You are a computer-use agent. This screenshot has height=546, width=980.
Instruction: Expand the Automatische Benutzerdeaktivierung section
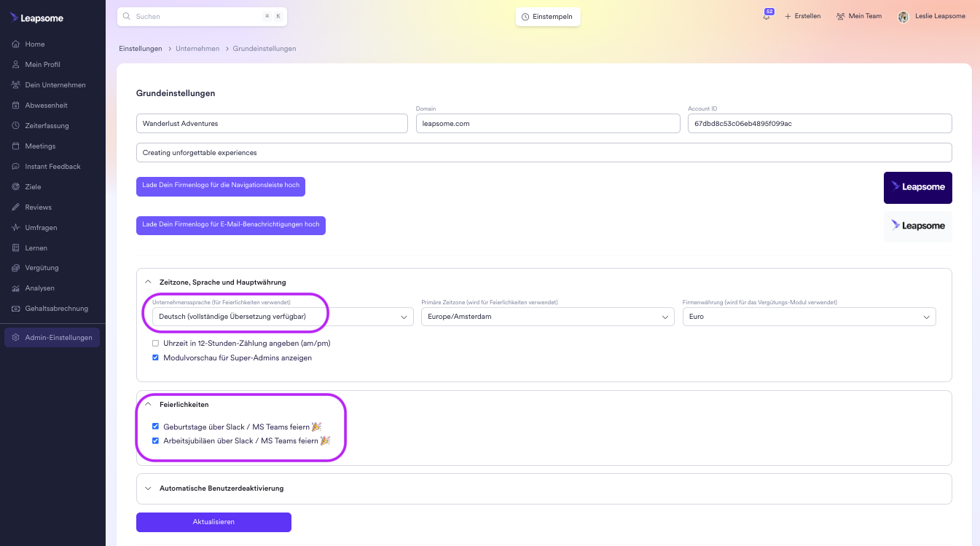[221, 488]
